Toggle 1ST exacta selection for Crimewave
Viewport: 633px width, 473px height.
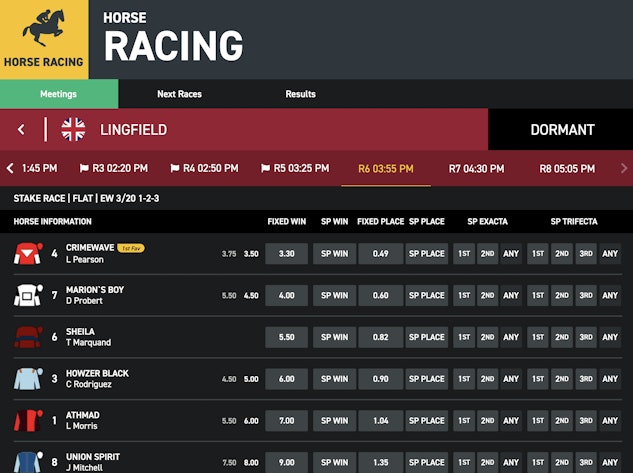[463, 254]
